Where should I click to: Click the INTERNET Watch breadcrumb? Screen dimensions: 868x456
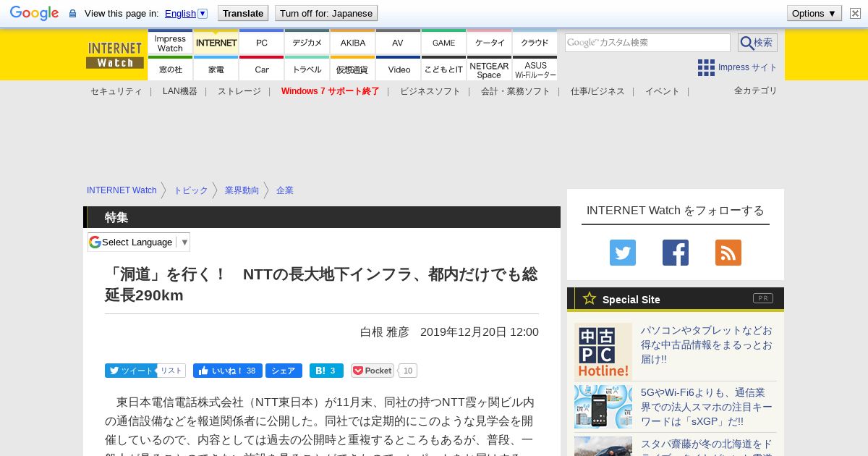(122, 190)
